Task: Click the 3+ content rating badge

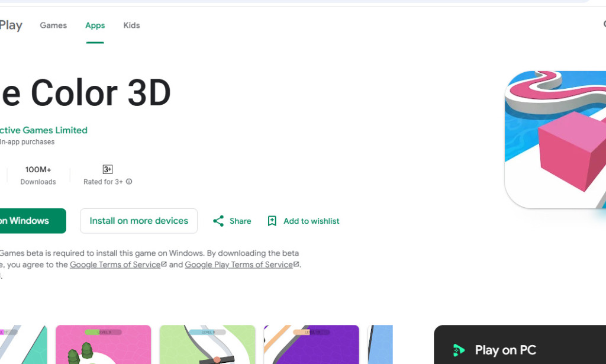Action: pyautogui.click(x=107, y=169)
